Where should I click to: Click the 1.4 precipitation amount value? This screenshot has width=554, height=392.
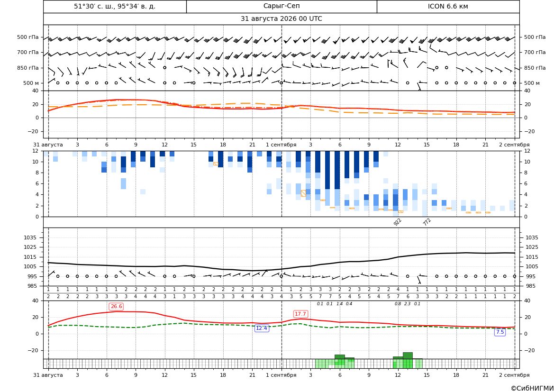339,304
